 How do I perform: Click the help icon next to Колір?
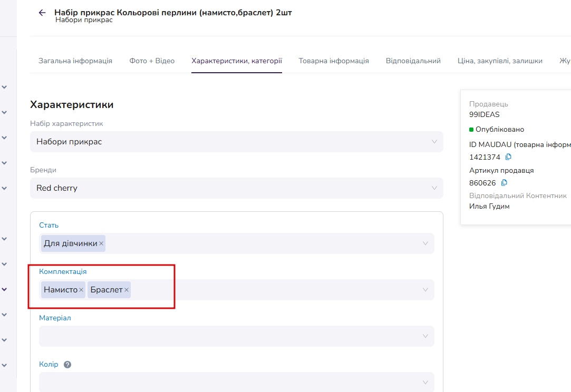pyautogui.click(x=67, y=365)
